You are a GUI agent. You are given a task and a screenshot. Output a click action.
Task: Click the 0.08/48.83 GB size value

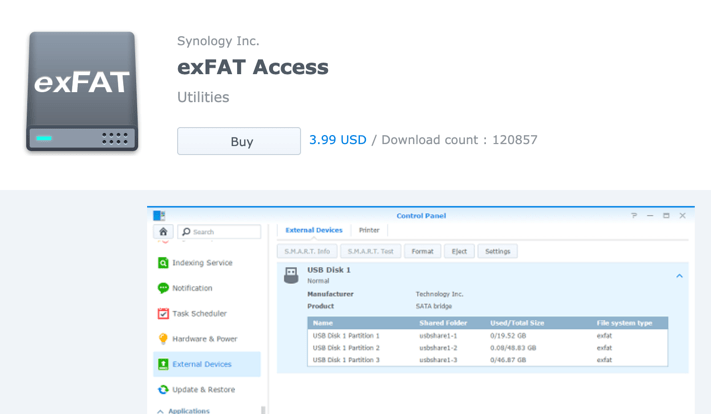[513, 348]
